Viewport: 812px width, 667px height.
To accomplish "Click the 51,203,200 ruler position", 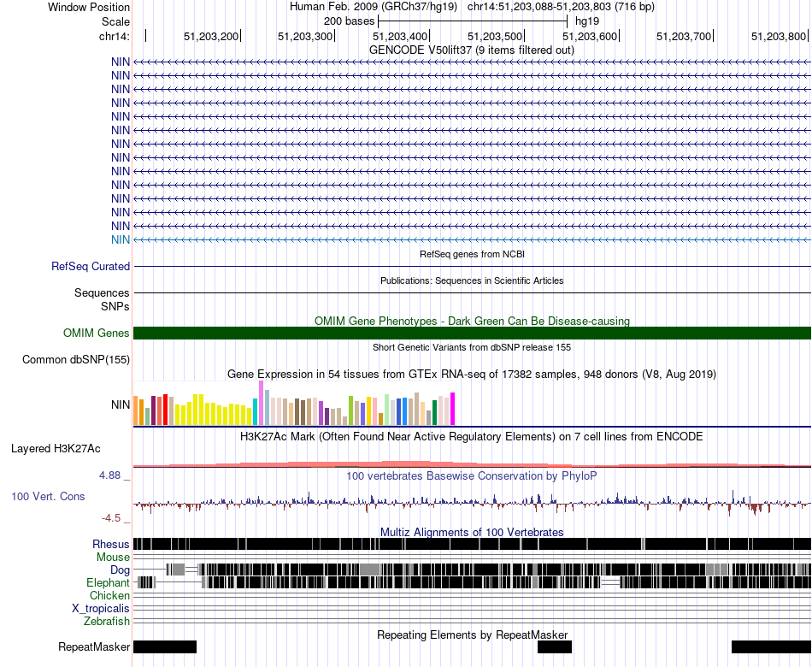I will tap(211, 36).
